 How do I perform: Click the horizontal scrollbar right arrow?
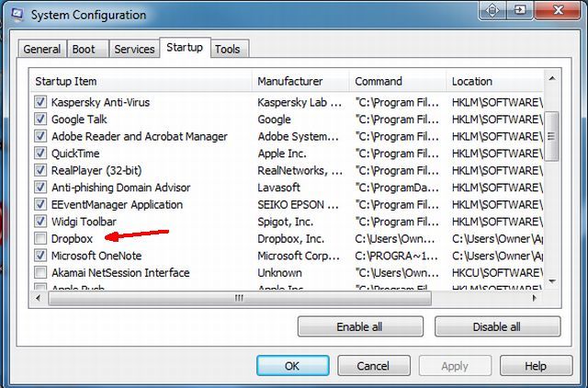click(x=535, y=298)
